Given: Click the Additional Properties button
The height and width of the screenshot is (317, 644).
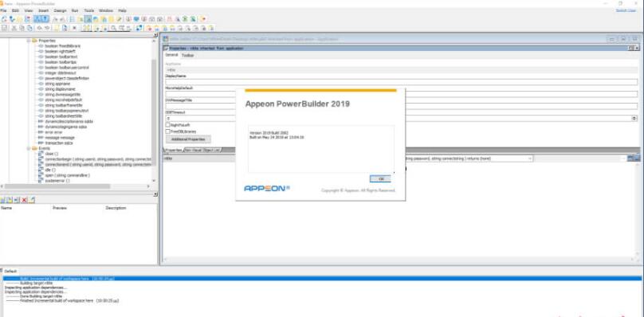Looking at the screenshot, I should [x=188, y=139].
